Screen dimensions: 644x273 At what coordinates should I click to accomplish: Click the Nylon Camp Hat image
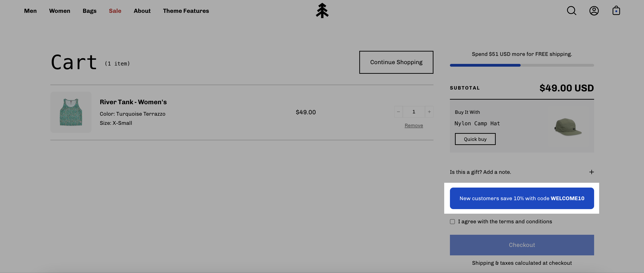pyautogui.click(x=568, y=127)
